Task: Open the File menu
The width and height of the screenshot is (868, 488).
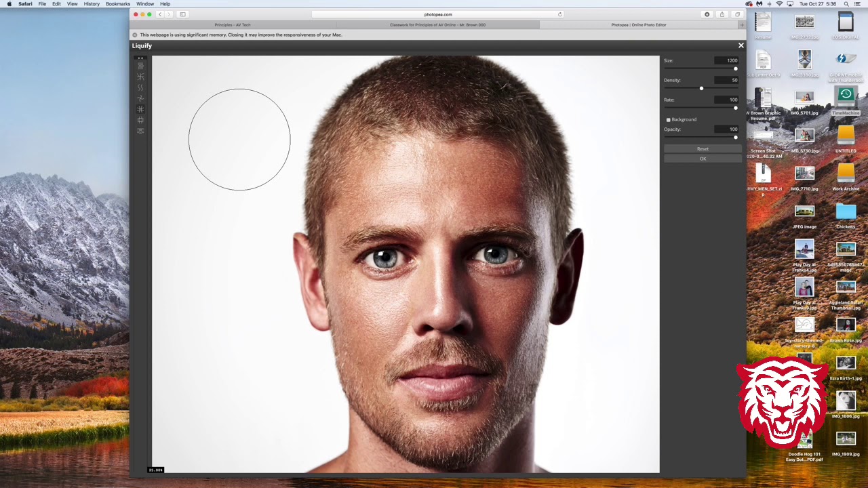Action: click(x=42, y=4)
